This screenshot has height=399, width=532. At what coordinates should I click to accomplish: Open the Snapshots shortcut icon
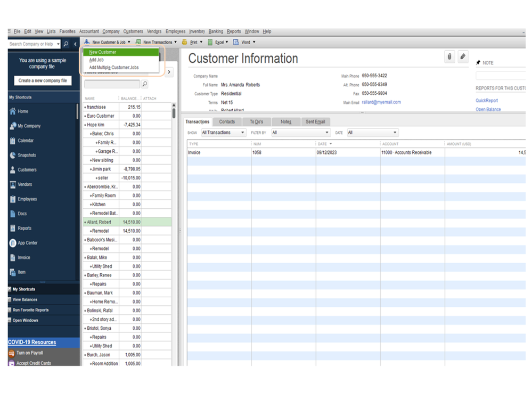point(13,155)
